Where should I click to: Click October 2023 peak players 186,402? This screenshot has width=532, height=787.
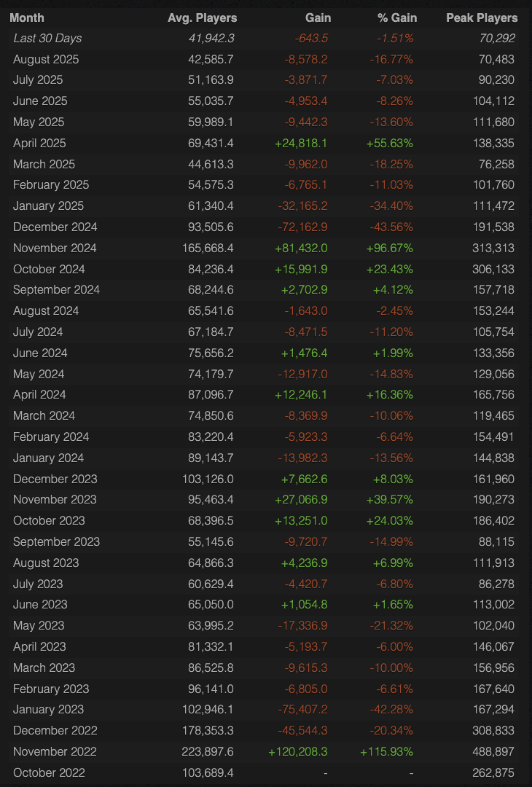[x=493, y=520]
